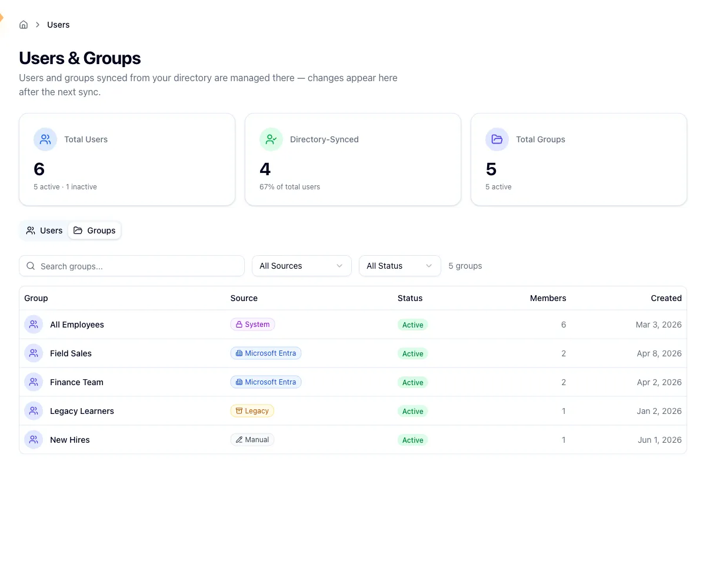This screenshot has height=588, width=706.
Task: Click the Total Users card icon
Action: click(x=45, y=139)
